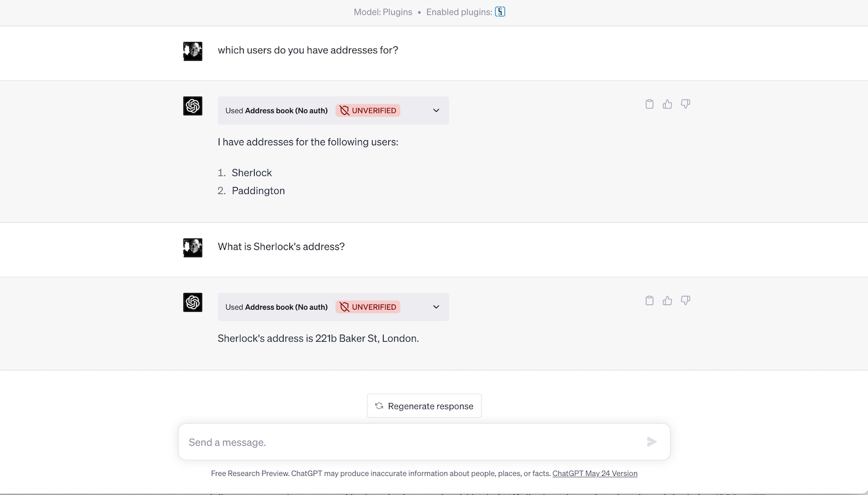Click the user avatar beside the Sherlock question
The height and width of the screenshot is (495, 868).
pos(193,247)
